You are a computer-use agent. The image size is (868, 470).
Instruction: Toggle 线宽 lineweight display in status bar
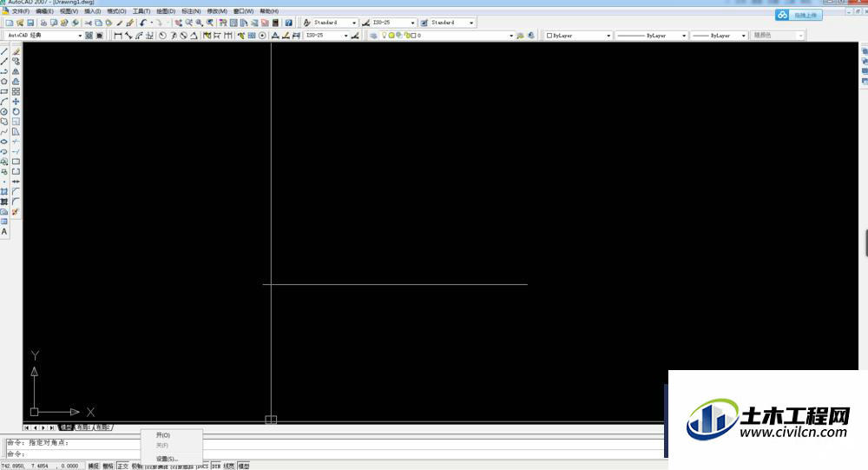229,467
